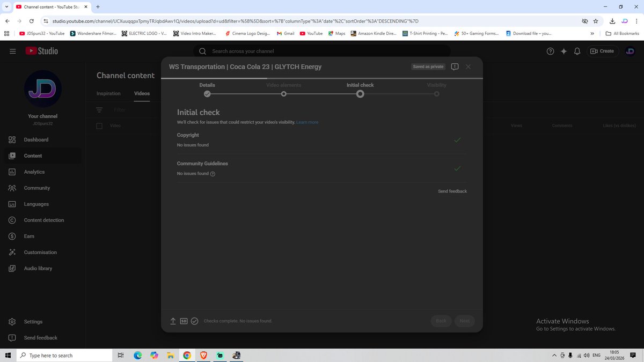The image size is (644, 362).
Task: Open Brave browser from taskbar
Action: click(203, 355)
